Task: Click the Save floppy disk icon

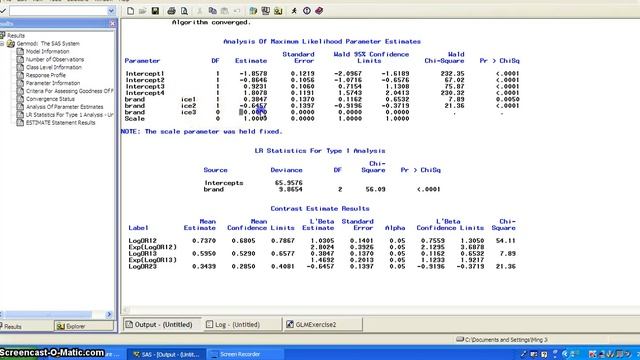Action: (155, 11)
